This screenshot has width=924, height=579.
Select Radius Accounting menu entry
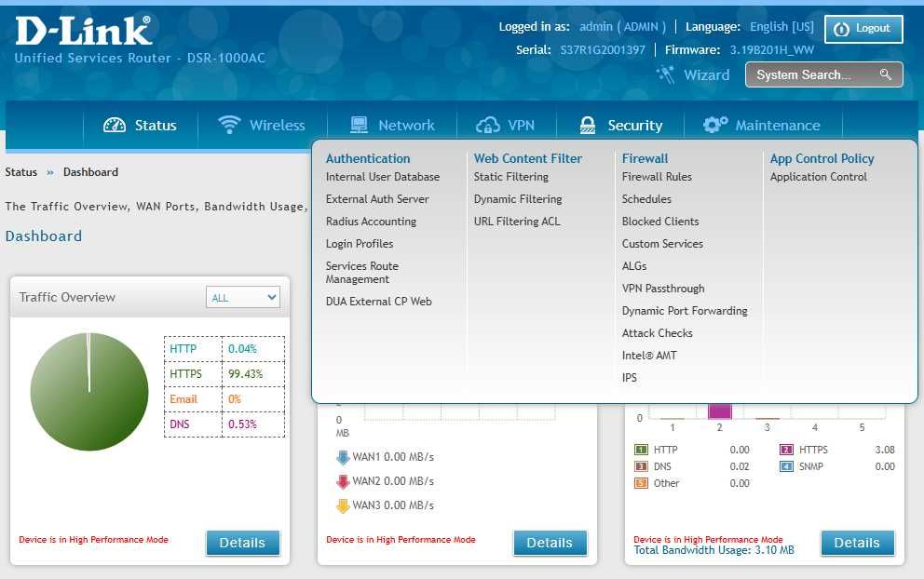pyautogui.click(x=371, y=222)
